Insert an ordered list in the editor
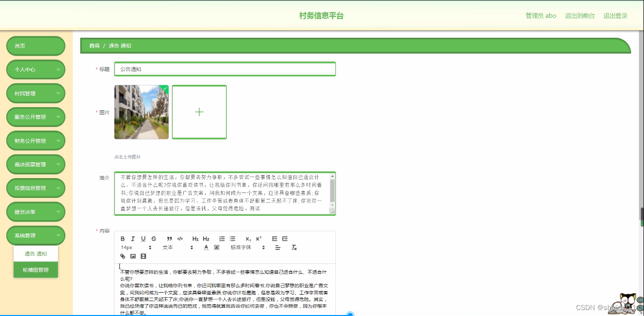Screen dimensions: 644x316 pyautogui.click(x=222, y=239)
